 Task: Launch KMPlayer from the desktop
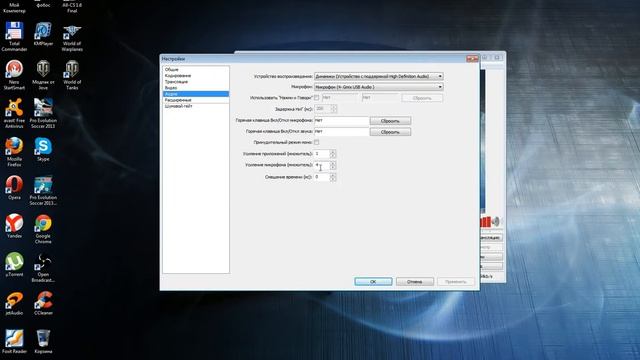click(43, 34)
